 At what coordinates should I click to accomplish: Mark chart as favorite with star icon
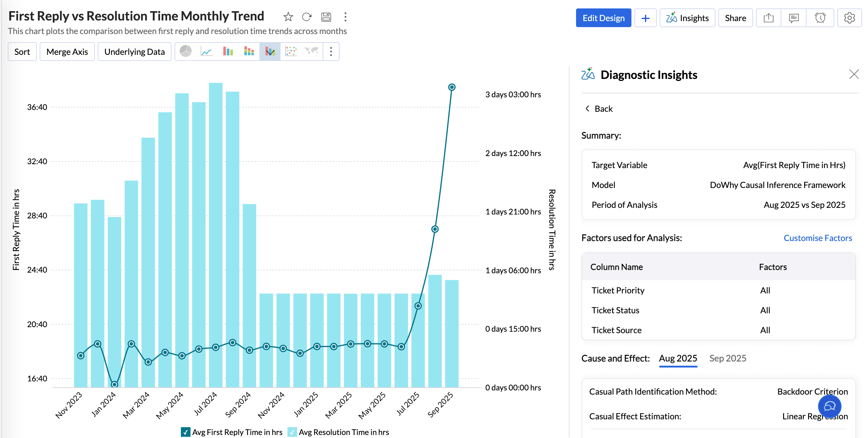tap(288, 17)
